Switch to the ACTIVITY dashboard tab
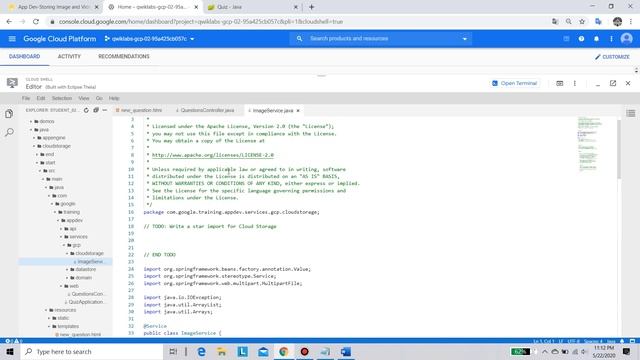Image resolution: width=640 pixels, height=360 pixels. click(69, 56)
